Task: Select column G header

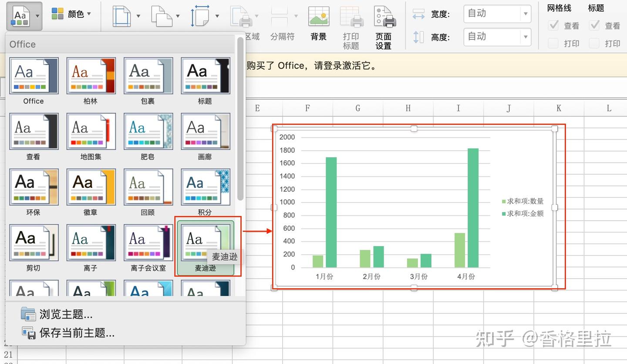Action: [x=358, y=108]
